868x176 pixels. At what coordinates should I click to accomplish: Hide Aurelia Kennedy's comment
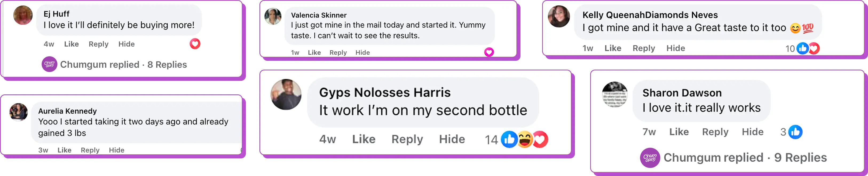click(x=117, y=150)
